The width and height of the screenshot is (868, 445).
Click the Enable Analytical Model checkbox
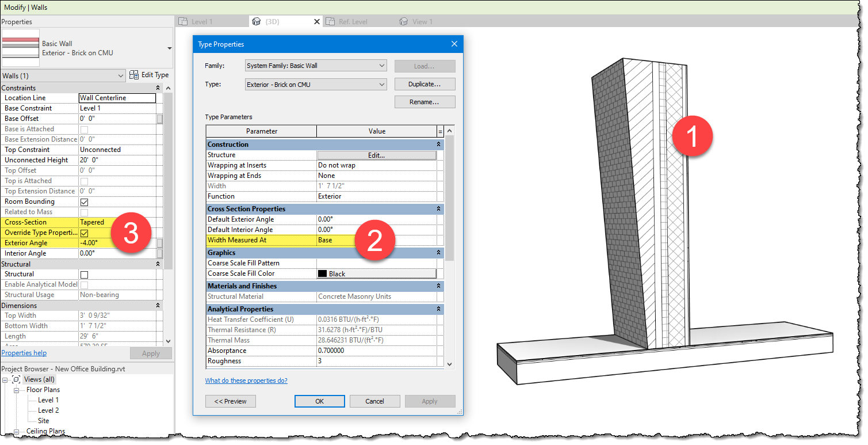click(84, 284)
